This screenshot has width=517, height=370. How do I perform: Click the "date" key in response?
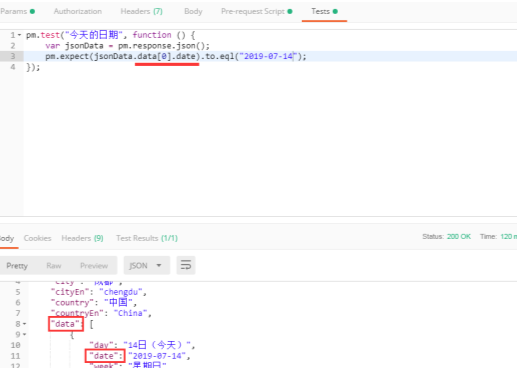click(105, 356)
